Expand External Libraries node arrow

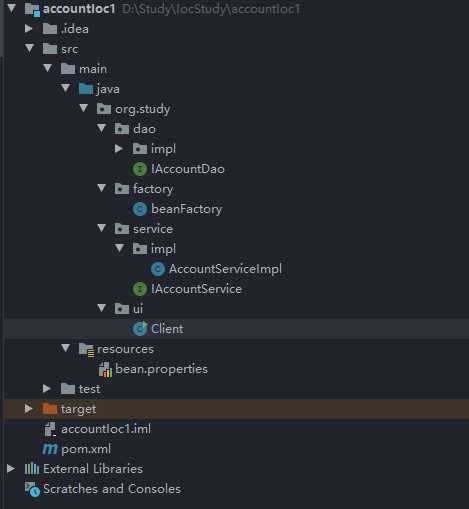pos(11,469)
